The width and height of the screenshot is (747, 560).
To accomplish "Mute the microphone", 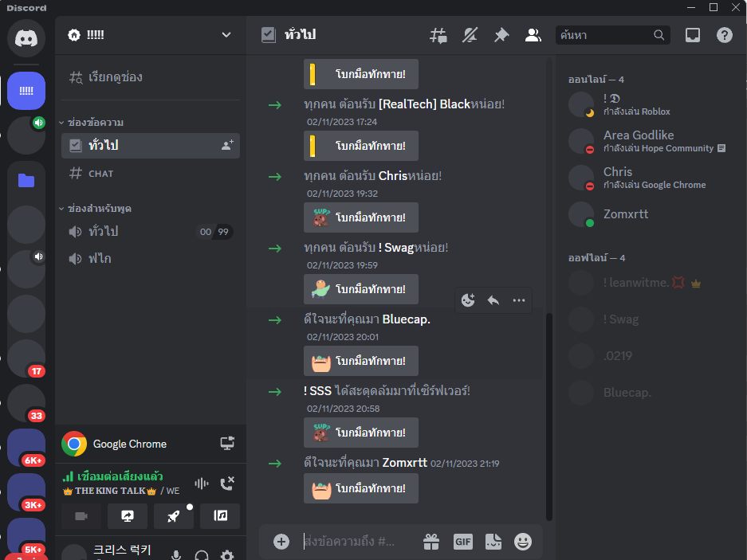I will pyautogui.click(x=176, y=554).
